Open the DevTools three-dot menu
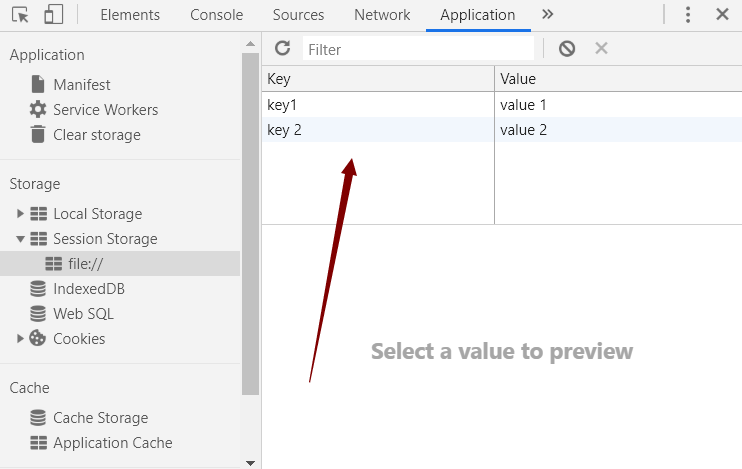The height and width of the screenshot is (469, 742). pyautogui.click(x=688, y=15)
